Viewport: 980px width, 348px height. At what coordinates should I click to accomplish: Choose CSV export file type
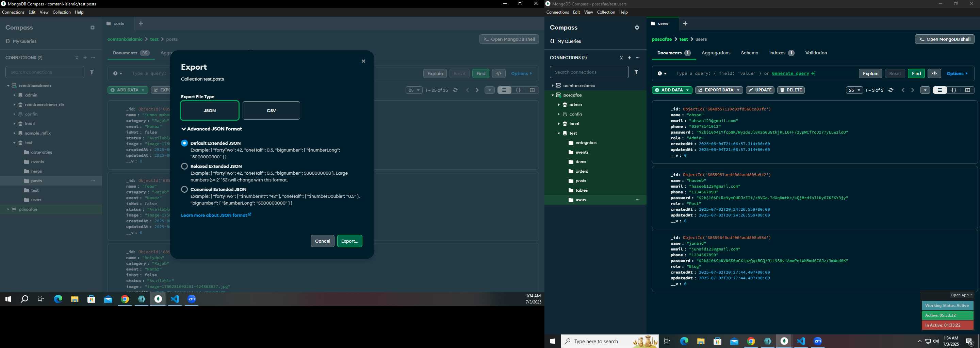tap(271, 110)
